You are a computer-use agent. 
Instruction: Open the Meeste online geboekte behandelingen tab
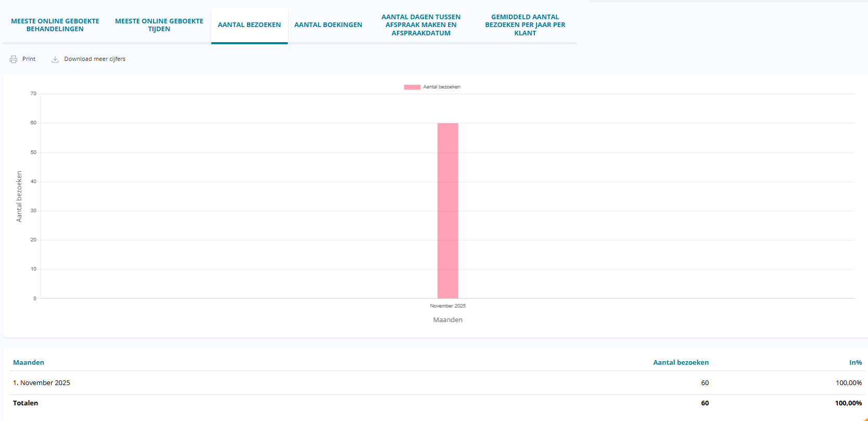coord(55,25)
